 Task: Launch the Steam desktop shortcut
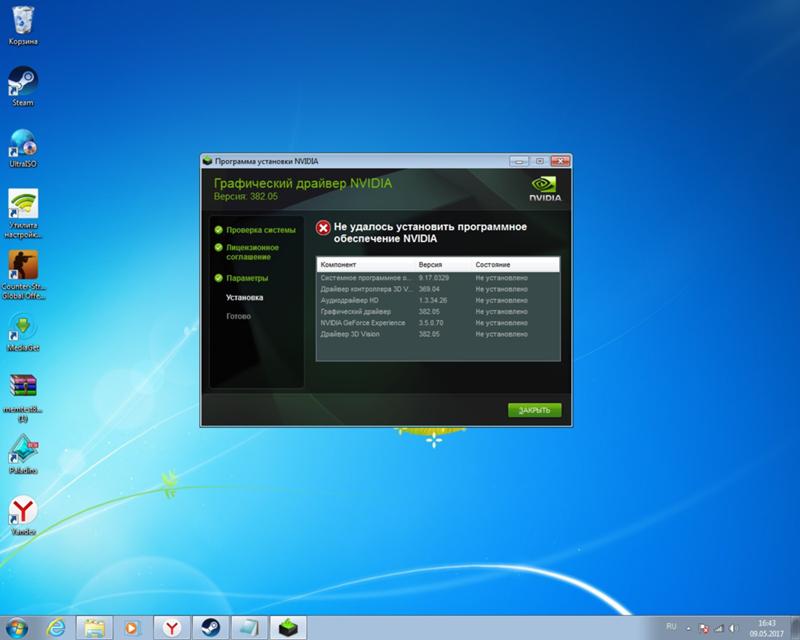coord(23,86)
